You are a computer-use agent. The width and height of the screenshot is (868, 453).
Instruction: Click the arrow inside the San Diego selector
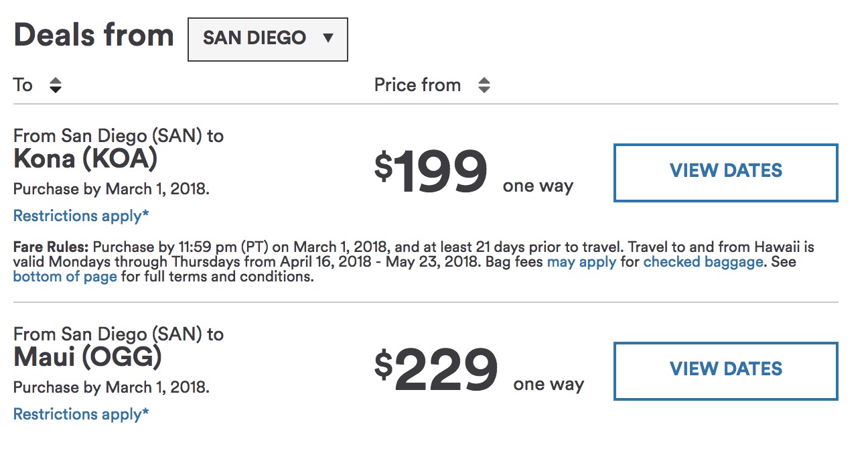328,38
